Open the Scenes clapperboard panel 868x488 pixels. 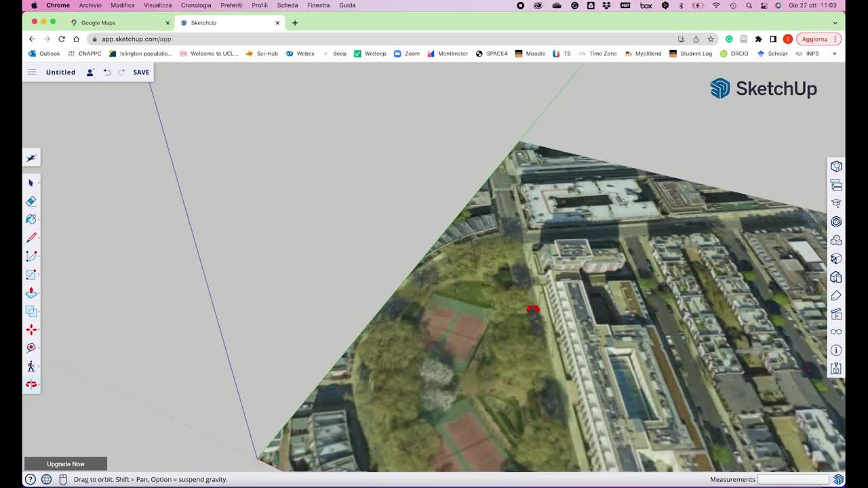point(836,314)
